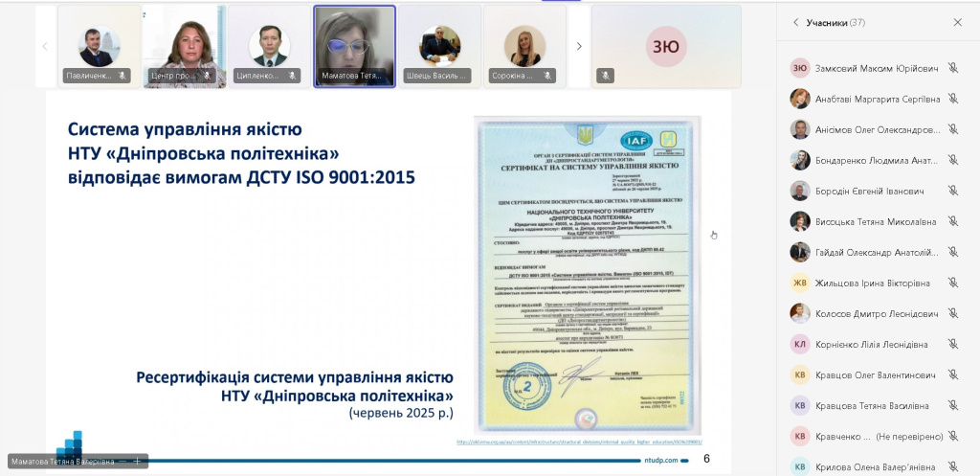Select participant name Кравцова Тетяна Василівна
This screenshot has height=476, width=980.
point(871,405)
